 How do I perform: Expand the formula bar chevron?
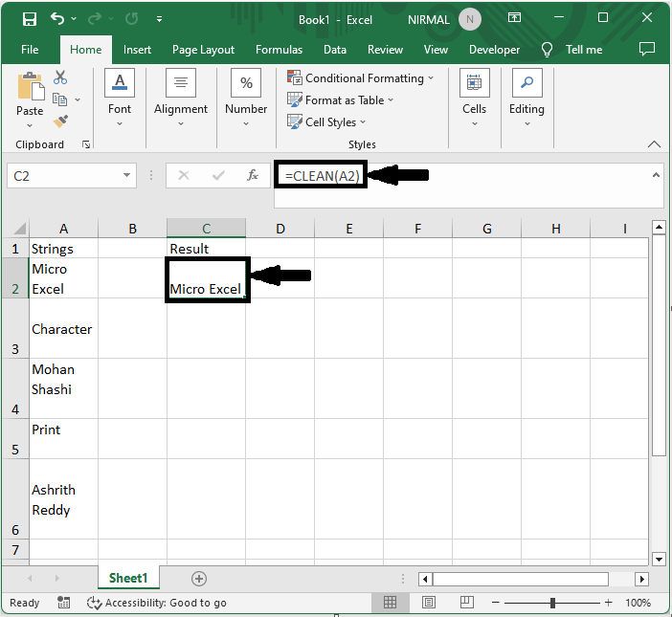click(656, 175)
